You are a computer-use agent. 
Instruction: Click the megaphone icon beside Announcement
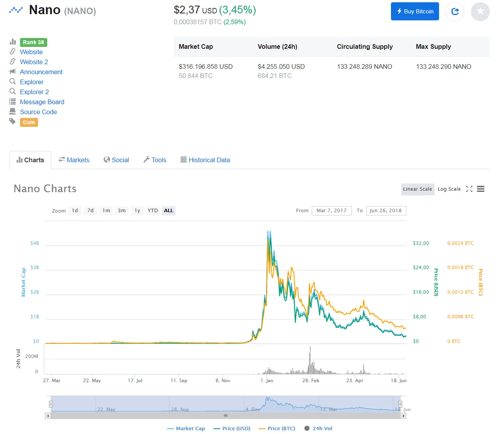click(13, 71)
